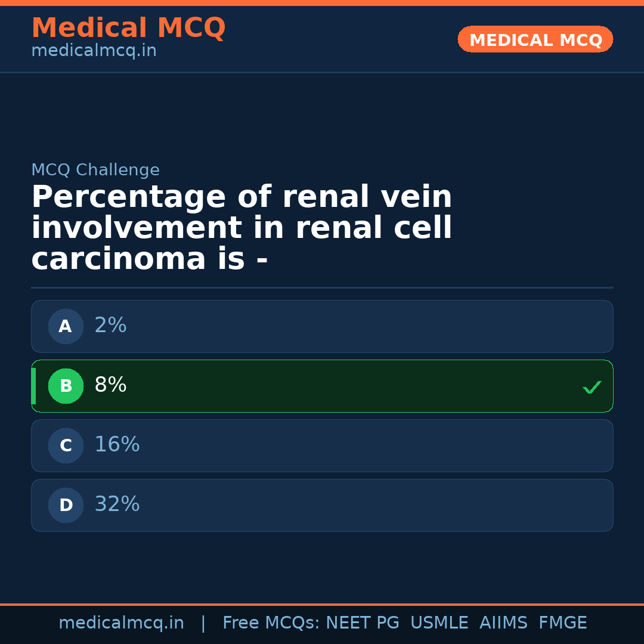Click the renal vein question text
The image size is (644, 644).
coord(241,228)
